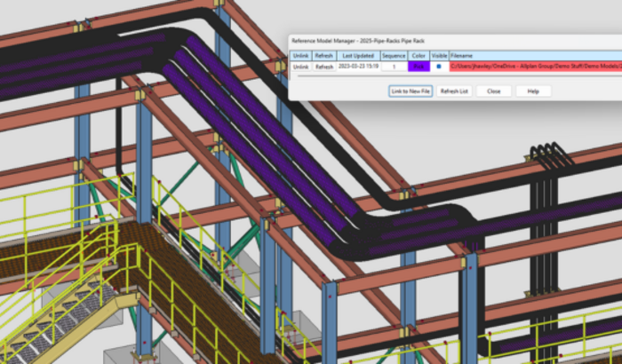Close the Reference Model Manager with Close button
The image size is (622, 364).
point(493,91)
